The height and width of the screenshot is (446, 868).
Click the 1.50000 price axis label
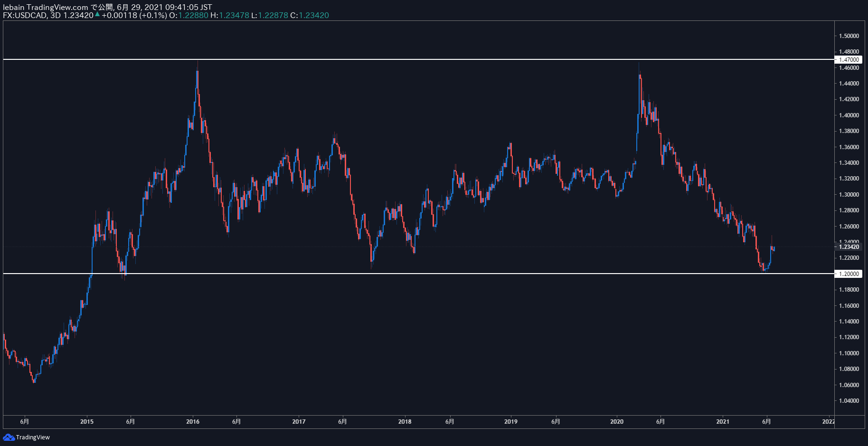(849, 36)
